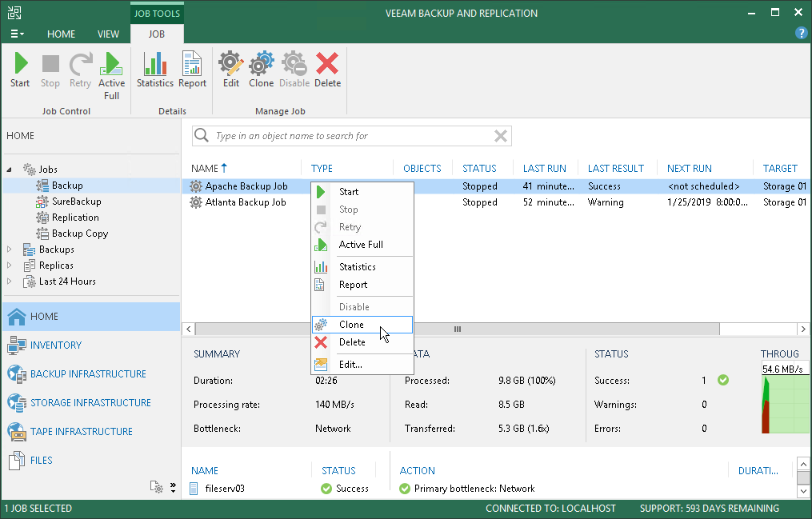812x519 pixels.
Task: Choose Stop in the context menu
Action: [x=362, y=209]
